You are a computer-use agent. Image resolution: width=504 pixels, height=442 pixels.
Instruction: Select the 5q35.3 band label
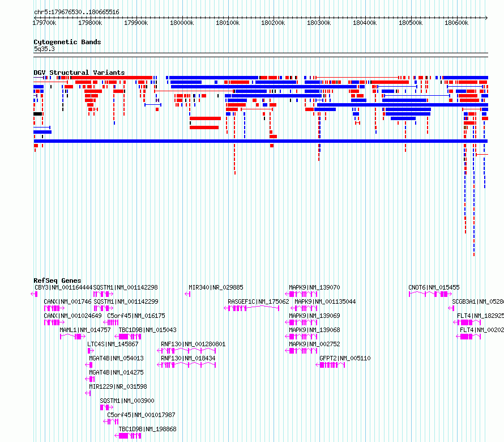44,49
